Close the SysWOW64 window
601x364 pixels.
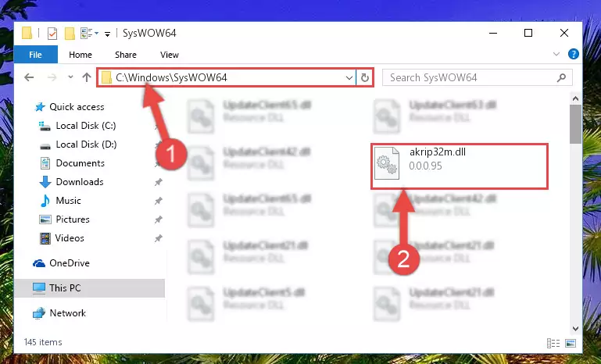tap(563, 33)
